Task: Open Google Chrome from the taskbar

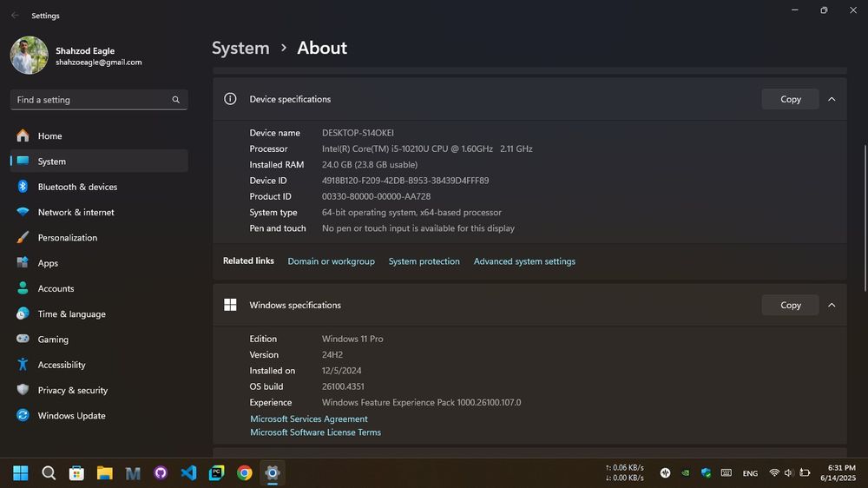Action: (245, 473)
